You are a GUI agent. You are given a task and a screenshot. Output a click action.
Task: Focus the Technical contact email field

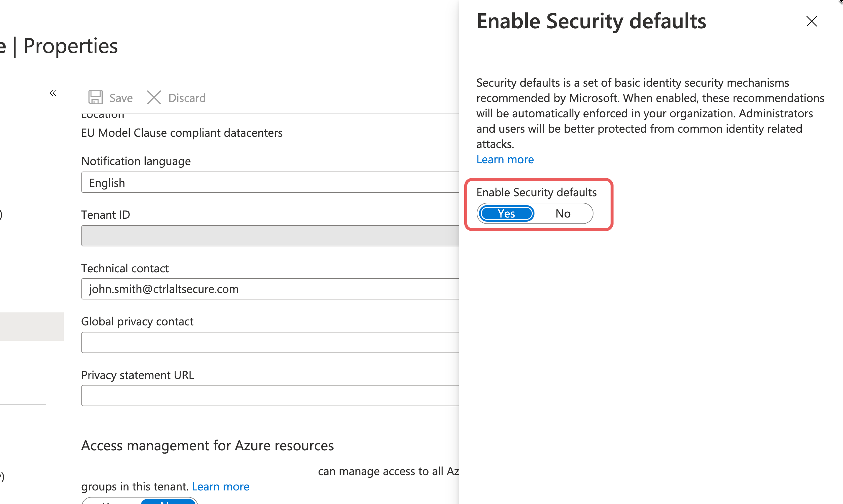[270, 289]
